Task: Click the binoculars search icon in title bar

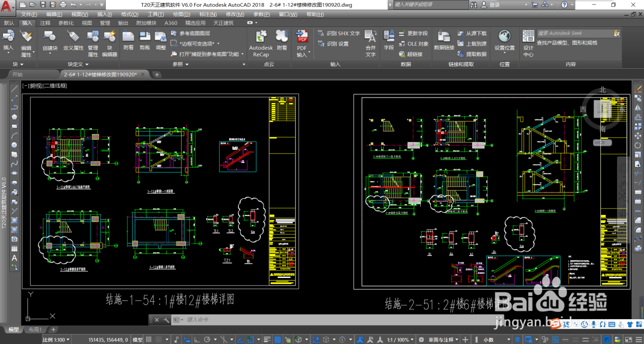Action: point(474,5)
